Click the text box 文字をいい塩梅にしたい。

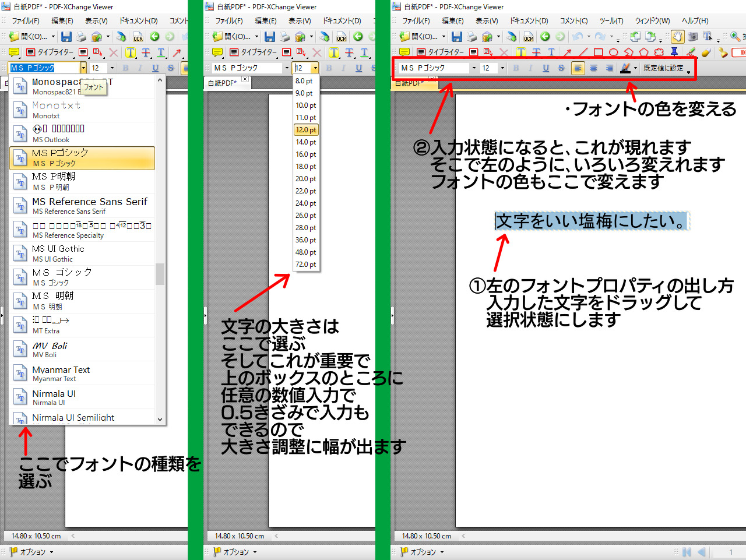[591, 221]
